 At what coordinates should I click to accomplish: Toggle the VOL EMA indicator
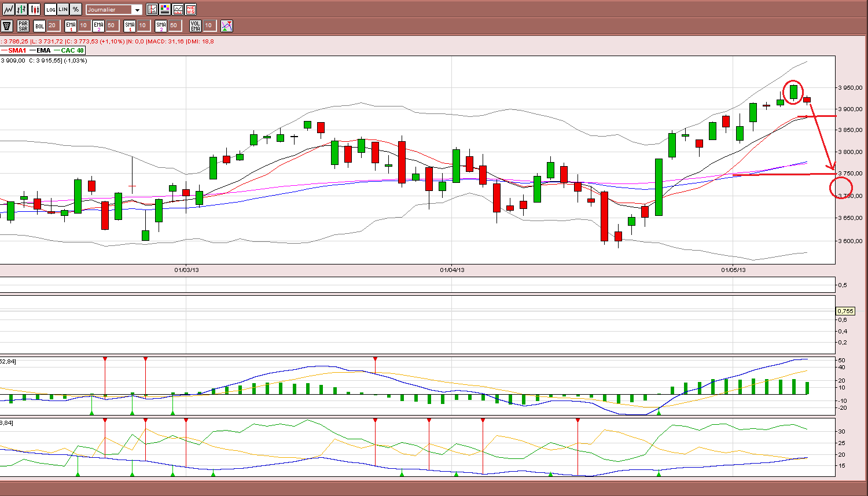pyautogui.click(x=196, y=25)
